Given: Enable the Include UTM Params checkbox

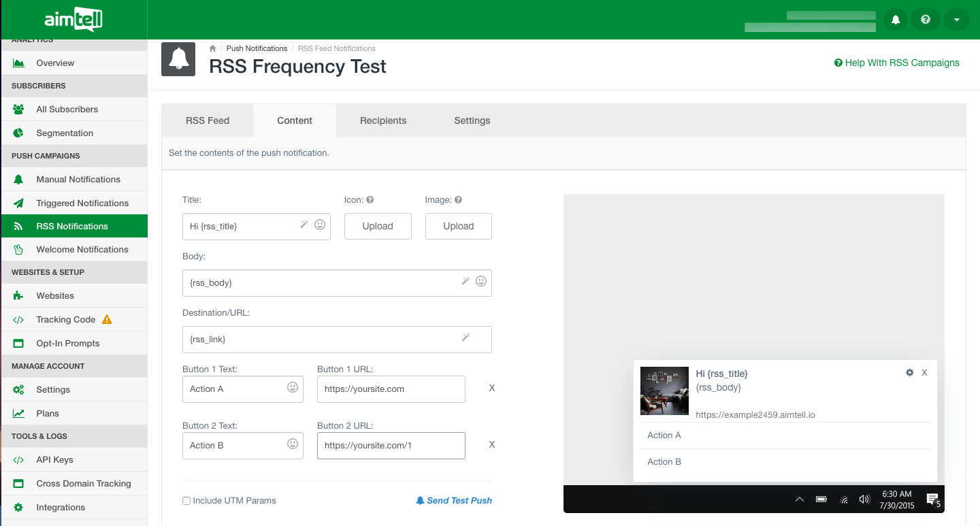Looking at the screenshot, I should pos(186,501).
